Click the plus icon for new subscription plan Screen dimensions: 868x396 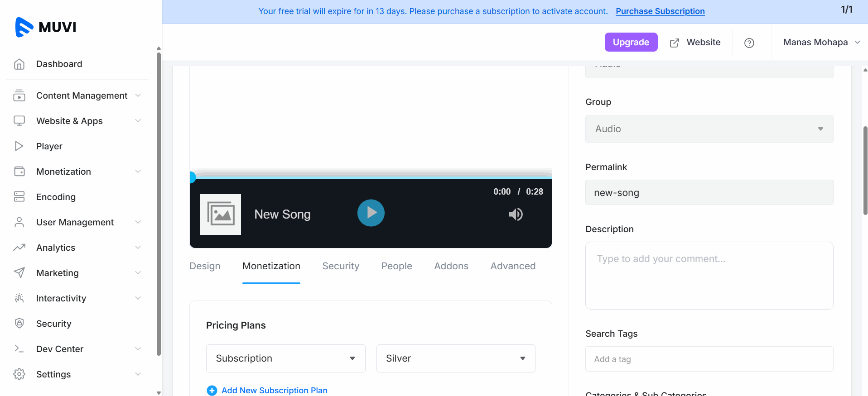point(212,391)
